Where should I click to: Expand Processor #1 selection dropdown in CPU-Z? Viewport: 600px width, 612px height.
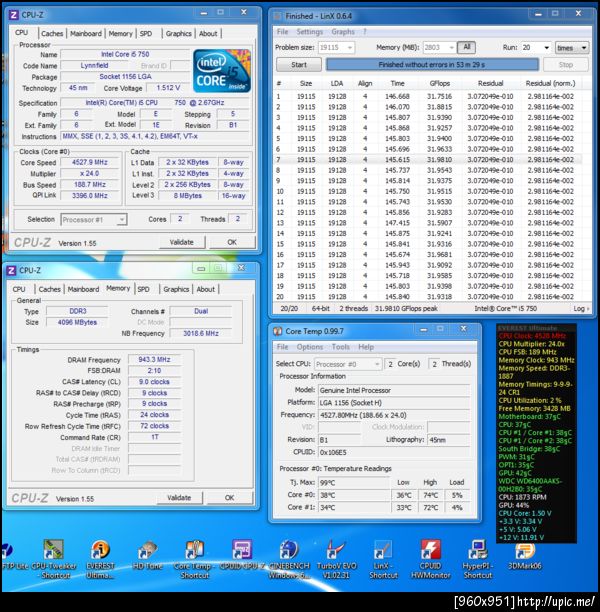point(122,220)
